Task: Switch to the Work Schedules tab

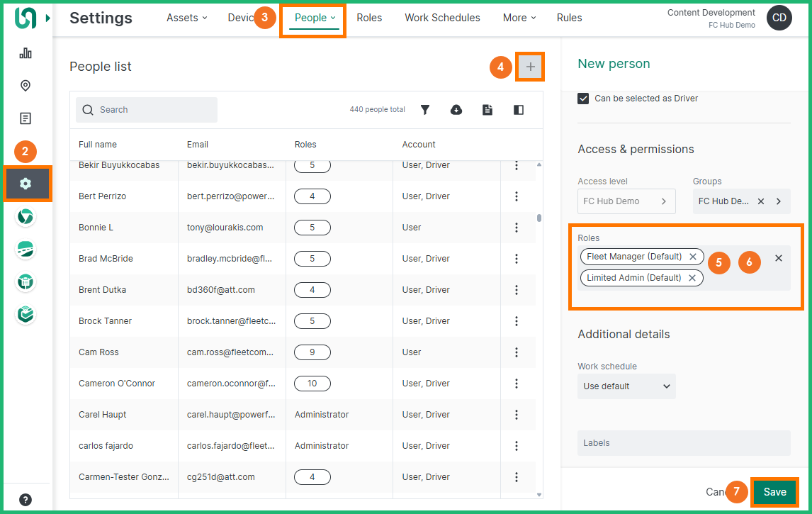Action: (442, 18)
